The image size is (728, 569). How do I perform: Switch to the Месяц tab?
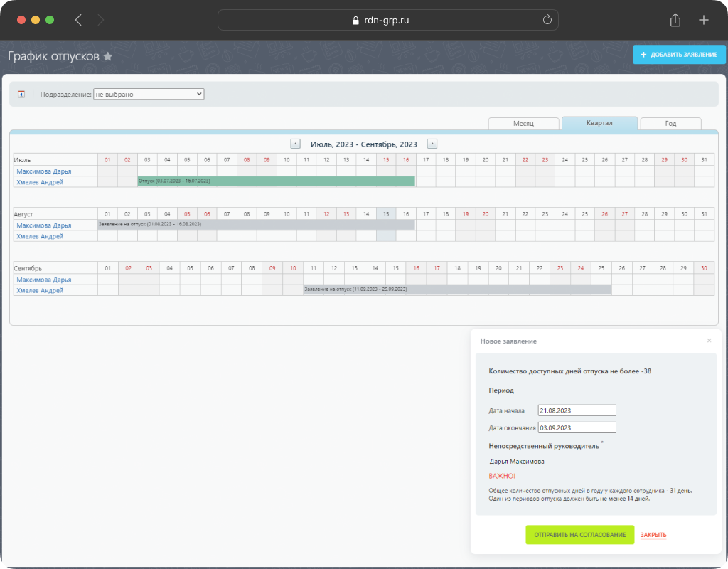pyautogui.click(x=523, y=124)
